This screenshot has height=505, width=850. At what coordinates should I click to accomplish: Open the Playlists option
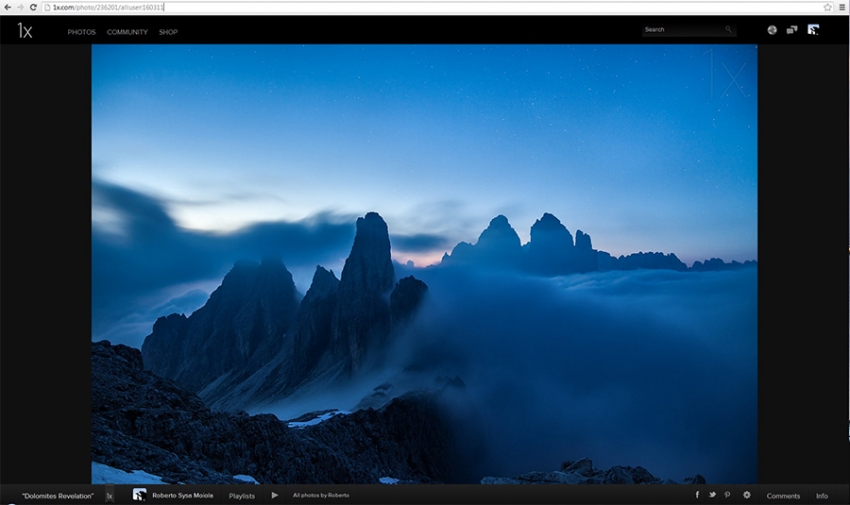point(242,496)
